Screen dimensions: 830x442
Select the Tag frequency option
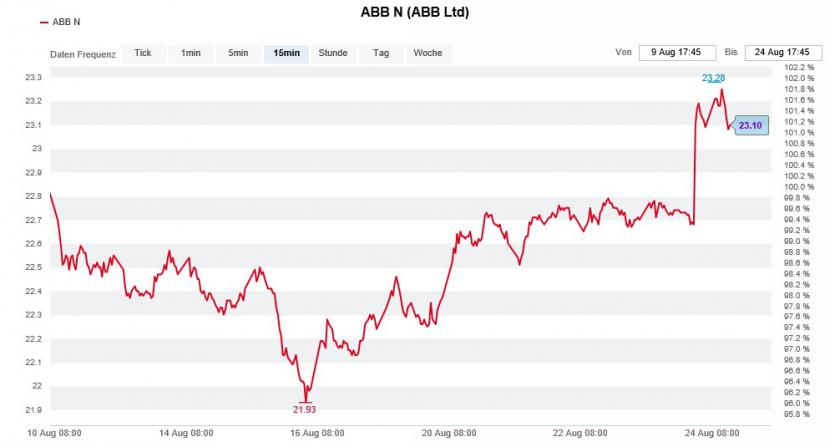(381, 53)
